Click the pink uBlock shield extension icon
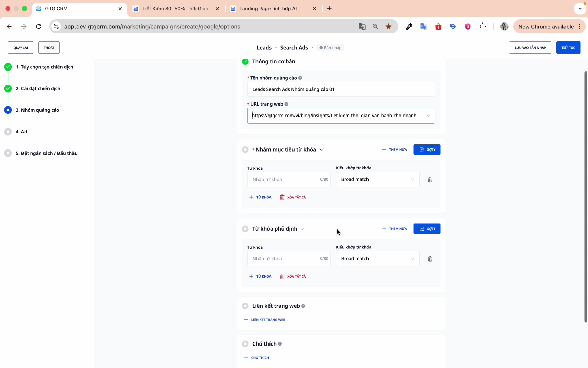 coord(467,26)
